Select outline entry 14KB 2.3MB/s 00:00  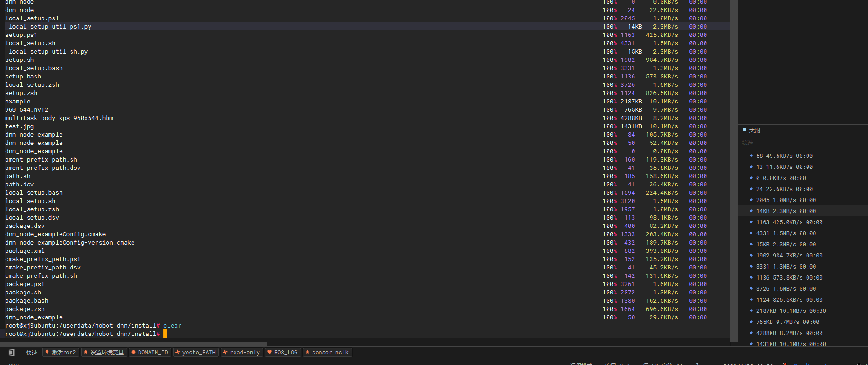click(x=786, y=211)
